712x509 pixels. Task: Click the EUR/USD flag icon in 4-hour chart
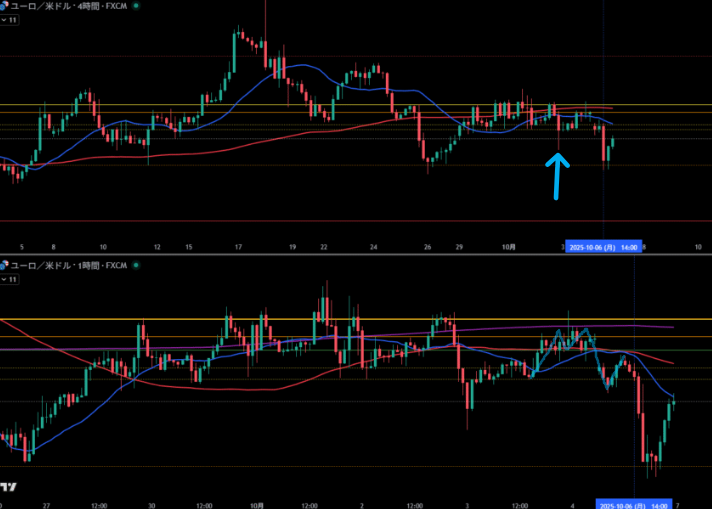[x=4, y=5]
